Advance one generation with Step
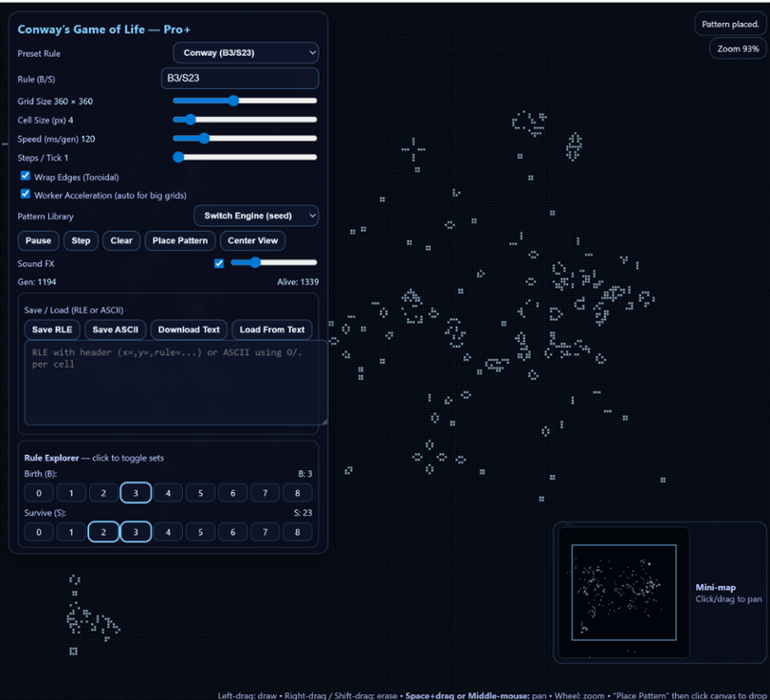 pos(80,240)
